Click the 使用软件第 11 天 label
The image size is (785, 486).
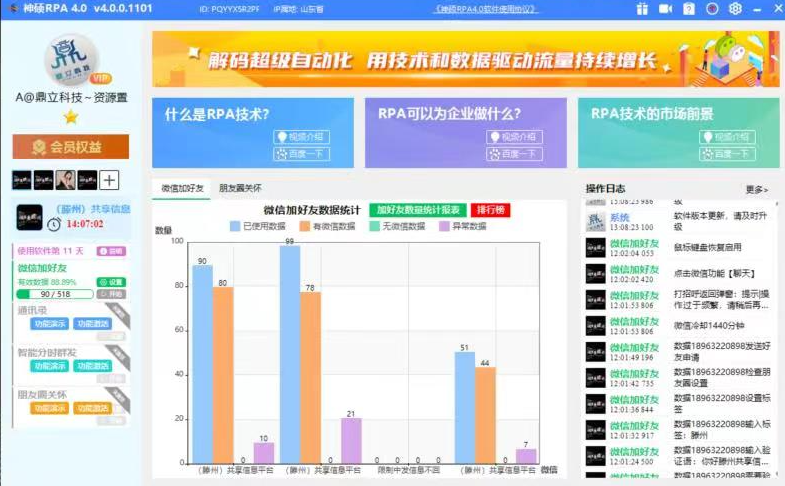(x=50, y=251)
